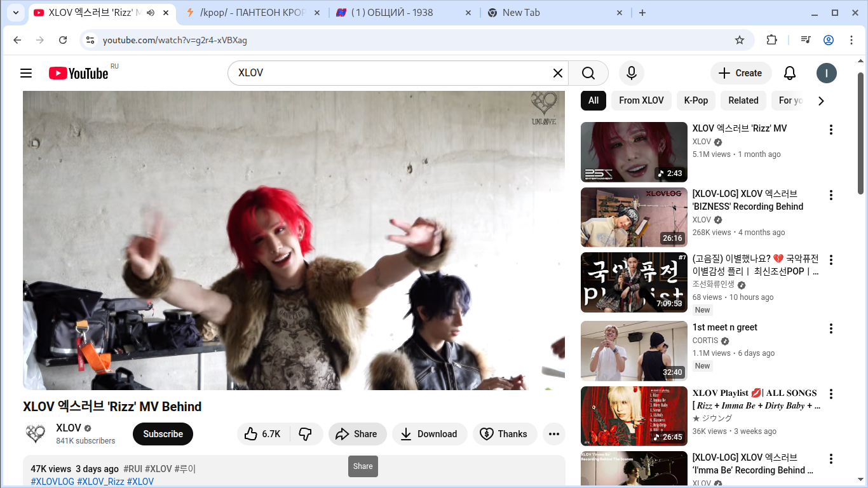This screenshot has width=868, height=488.
Task: Clear the XLOV search query
Action: point(558,73)
